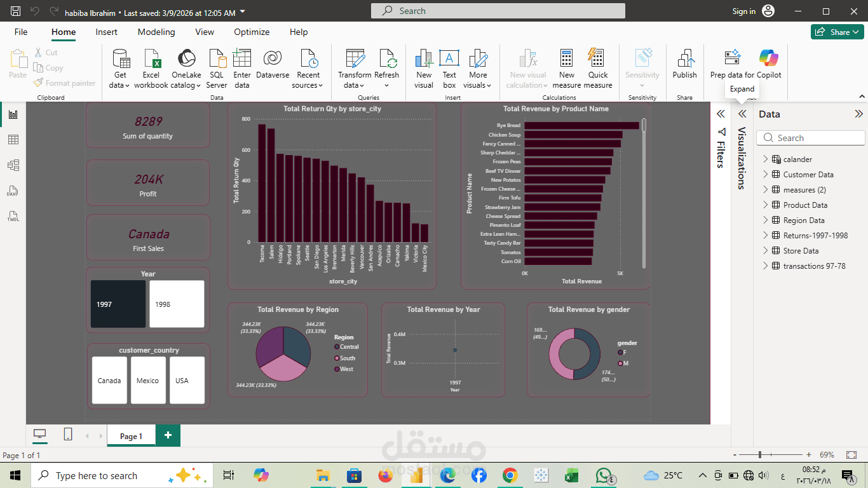The image size is (868, 488).
Task: Expand the Region Data table
Action: click(765, 220)
